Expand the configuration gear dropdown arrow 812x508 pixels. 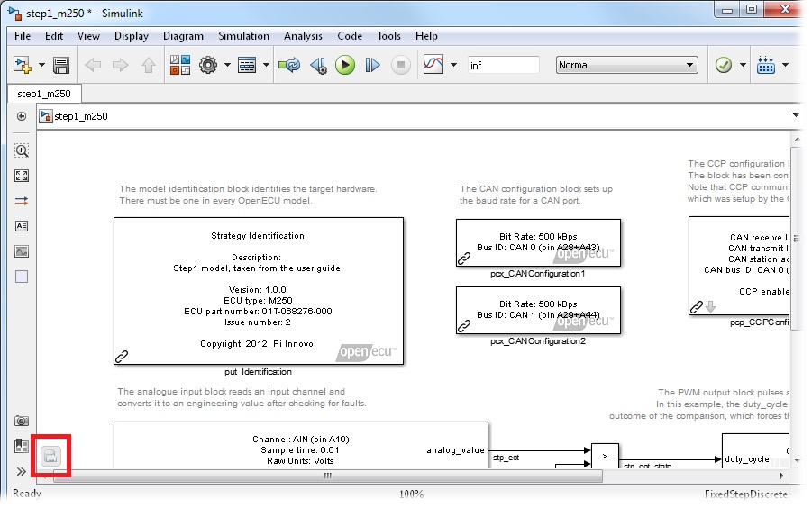pyautogui.click(x=227, y=65)
